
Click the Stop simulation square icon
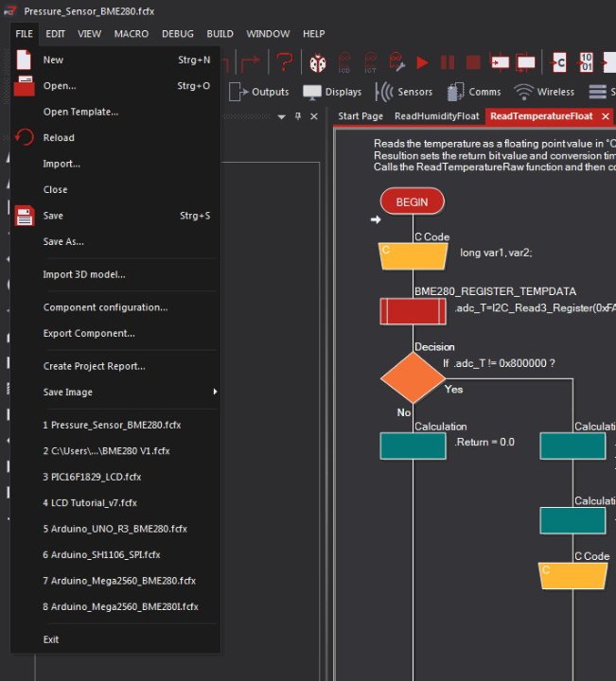[473, 62]
